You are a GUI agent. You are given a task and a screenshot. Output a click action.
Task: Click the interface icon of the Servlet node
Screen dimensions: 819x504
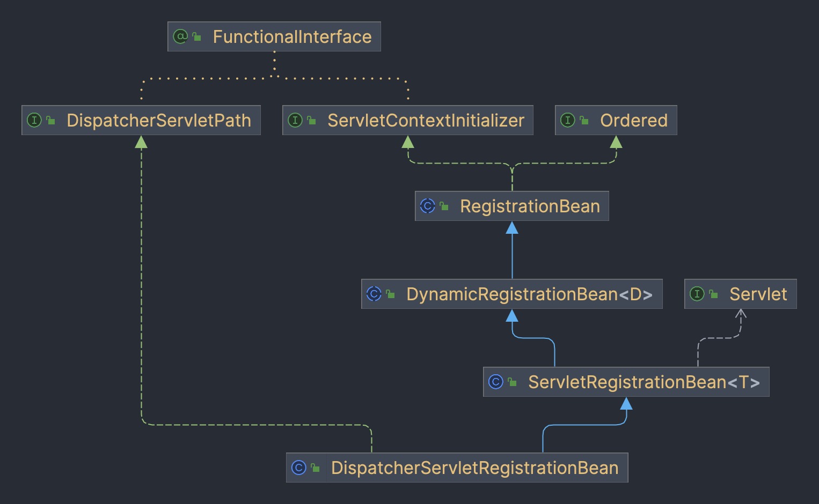coord(697,294)
